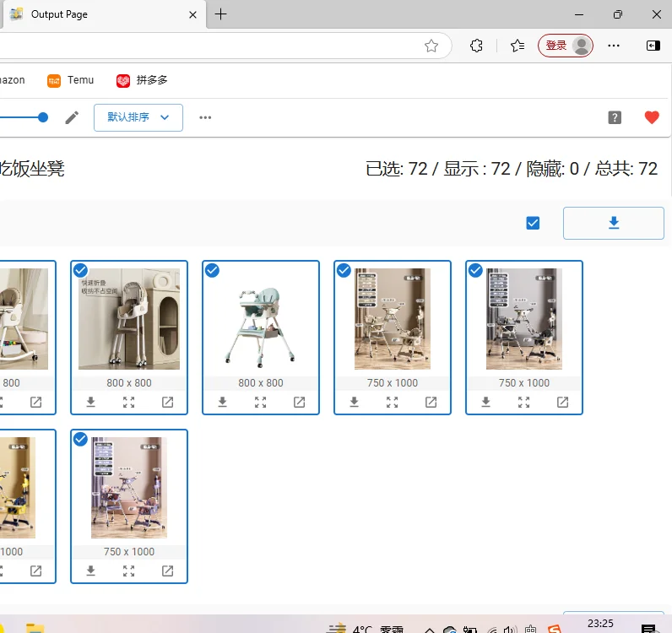Download the beige folding highchair 800 x 800 image
This screenshot has width=672, height=633.
[x=91, y=402]
